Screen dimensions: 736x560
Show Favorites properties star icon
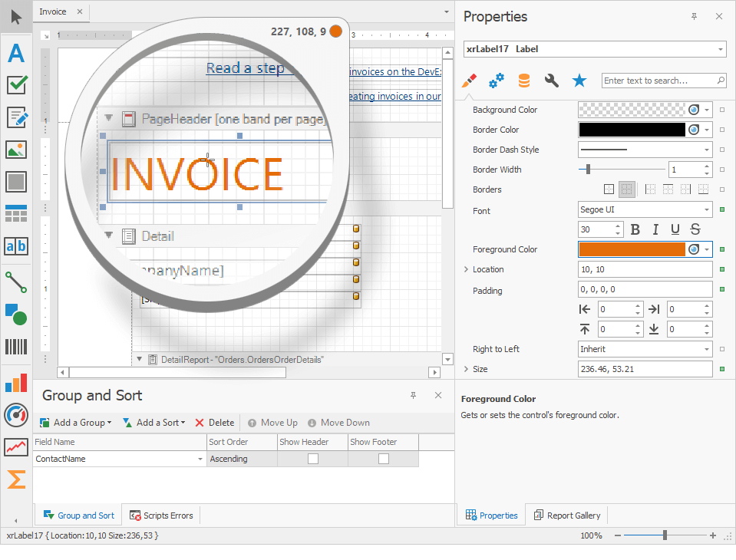point(579,81)
